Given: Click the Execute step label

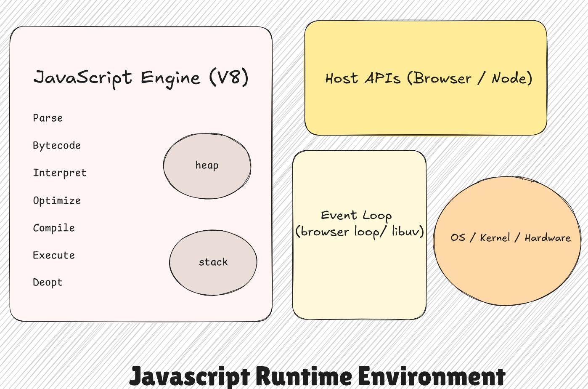Looking at the screenshot, I should coord(54,256).
